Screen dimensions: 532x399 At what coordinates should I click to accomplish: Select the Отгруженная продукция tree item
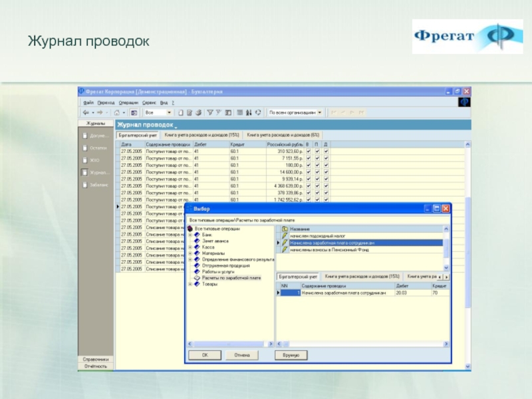tap(226, 265)
